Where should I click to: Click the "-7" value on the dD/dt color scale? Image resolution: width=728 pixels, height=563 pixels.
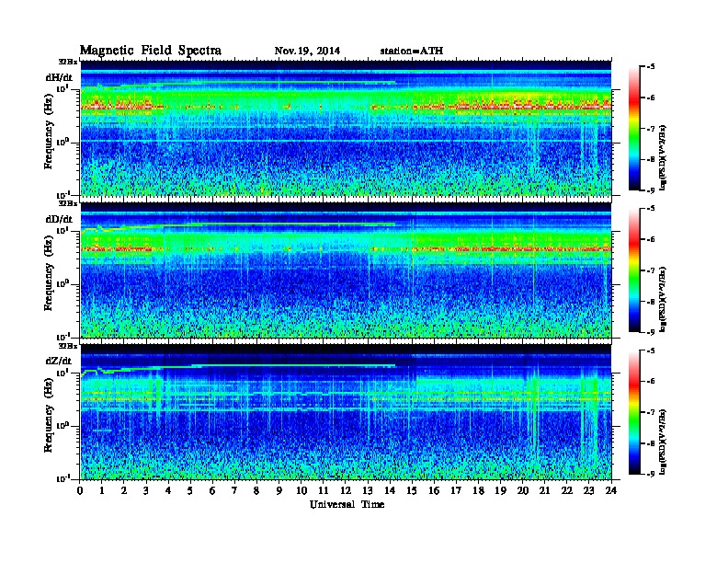point(651,270)
